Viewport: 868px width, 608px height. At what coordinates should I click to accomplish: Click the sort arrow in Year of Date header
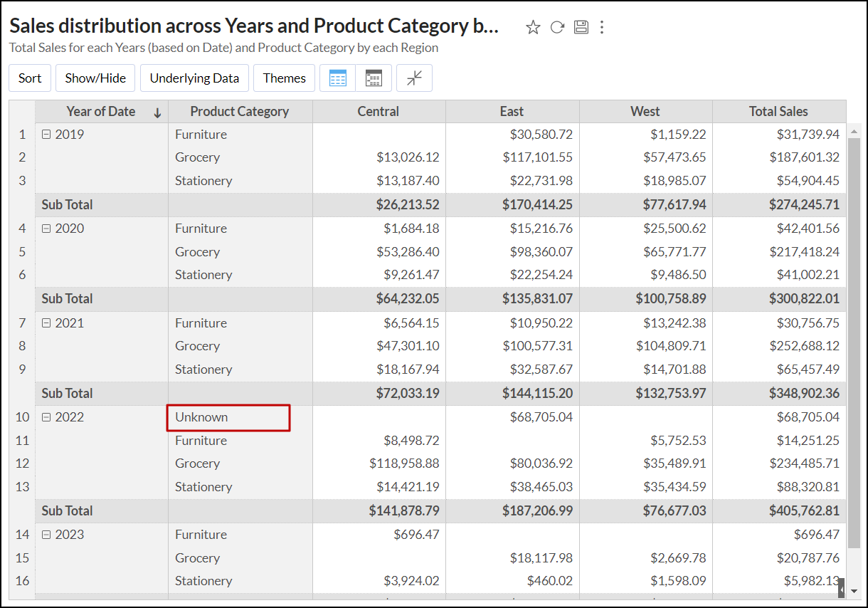(157, 112)
